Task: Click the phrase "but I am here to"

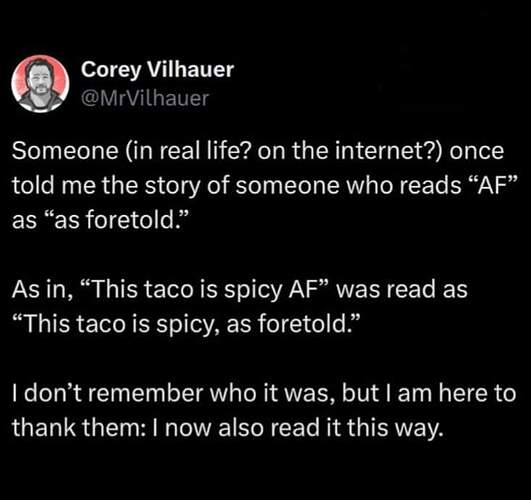Action: coord(429,394)
